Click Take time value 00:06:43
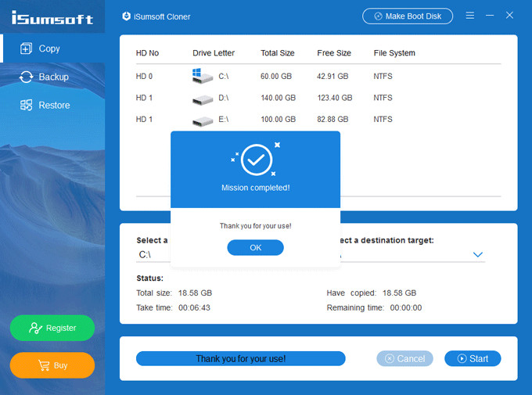 194,308
